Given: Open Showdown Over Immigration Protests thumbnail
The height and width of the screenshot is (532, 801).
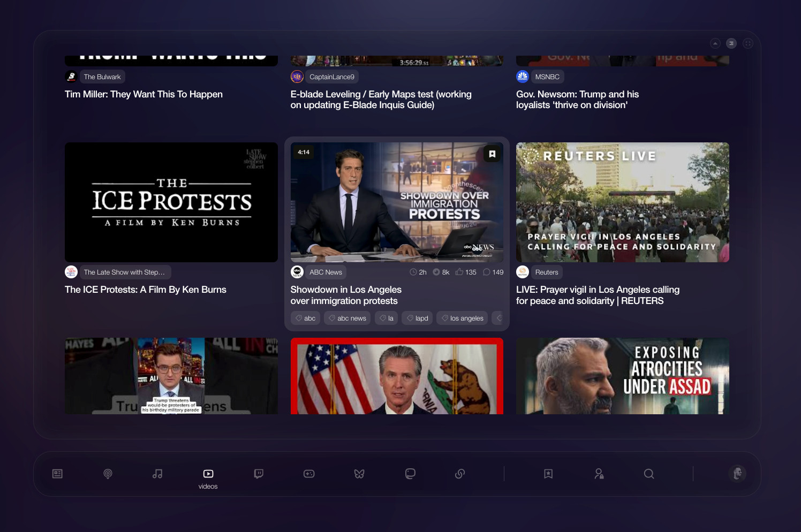Looking at the screenshot, I should (397, 202).
